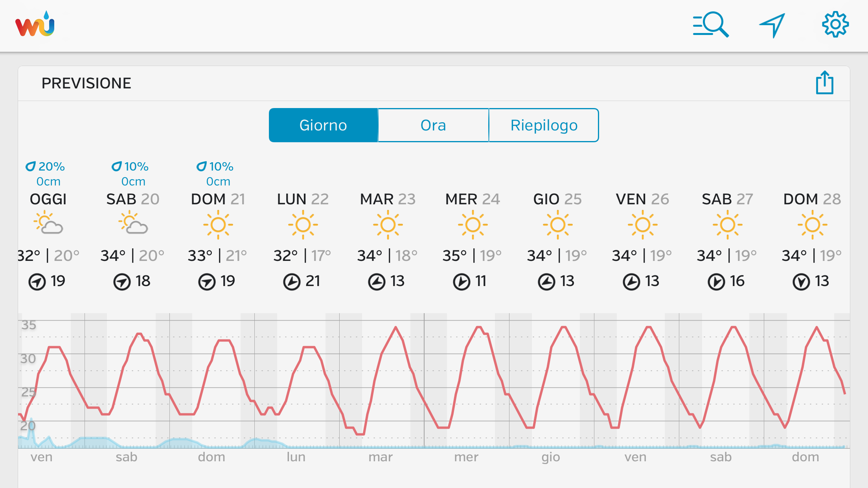This screenshot has height=488, width=868.
Task: Tap the sunny icon for MER 24
Action: (473, 225)
